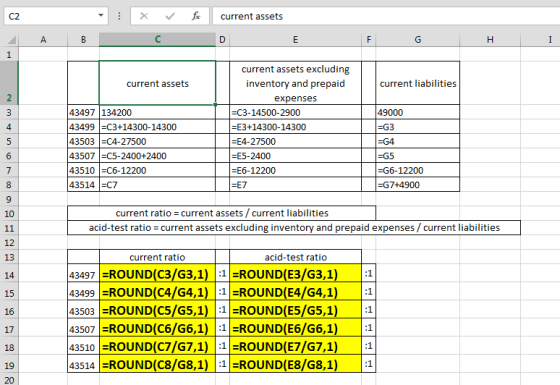Click the formula bar options dots
The height and width of the screenshot is (385, 560).
(x=119, y=16)
